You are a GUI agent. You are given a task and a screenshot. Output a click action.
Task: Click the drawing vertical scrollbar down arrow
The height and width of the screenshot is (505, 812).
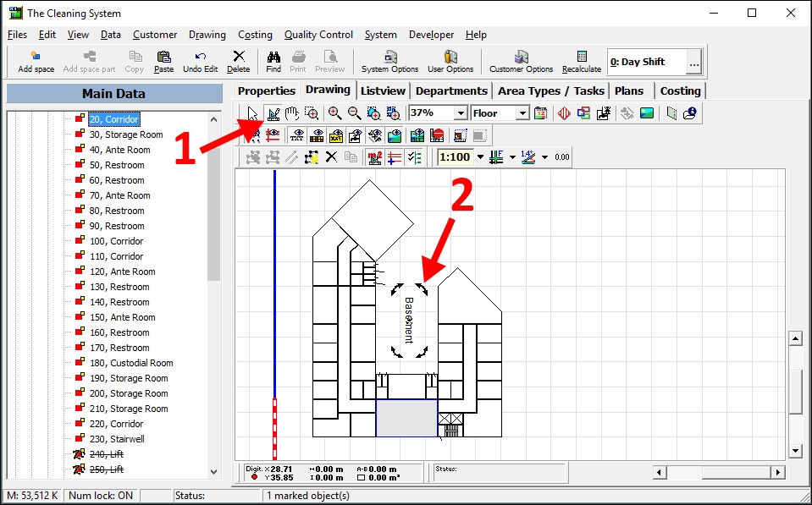pos(795,451)
